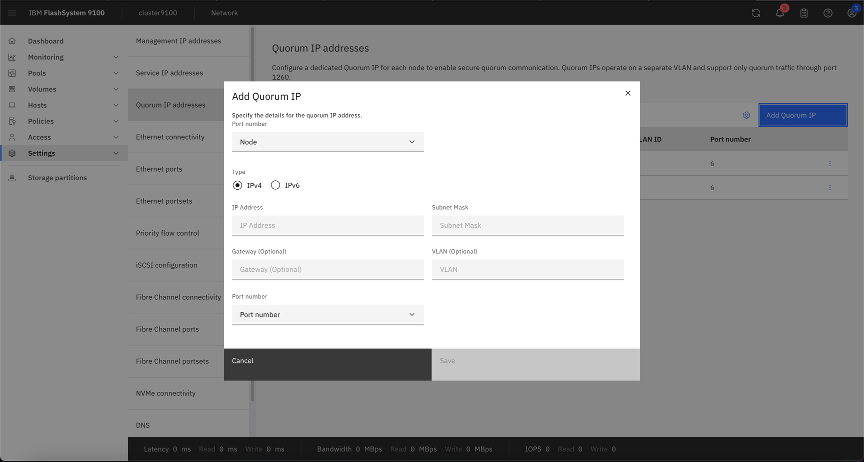864x462 pixels.
Task: Click cluster9100 breadcrumb
Action: click(x=158, y=13)
